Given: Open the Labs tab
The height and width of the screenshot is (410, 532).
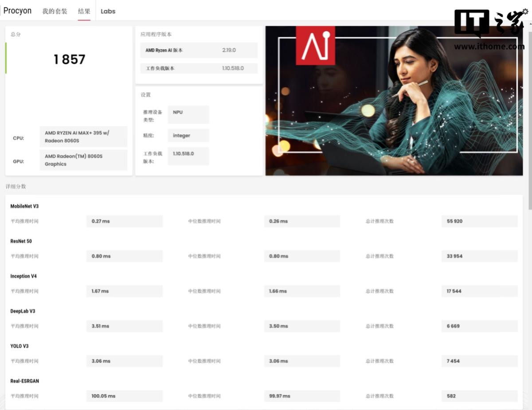Looking at the screenshot, I should (108, 12).
